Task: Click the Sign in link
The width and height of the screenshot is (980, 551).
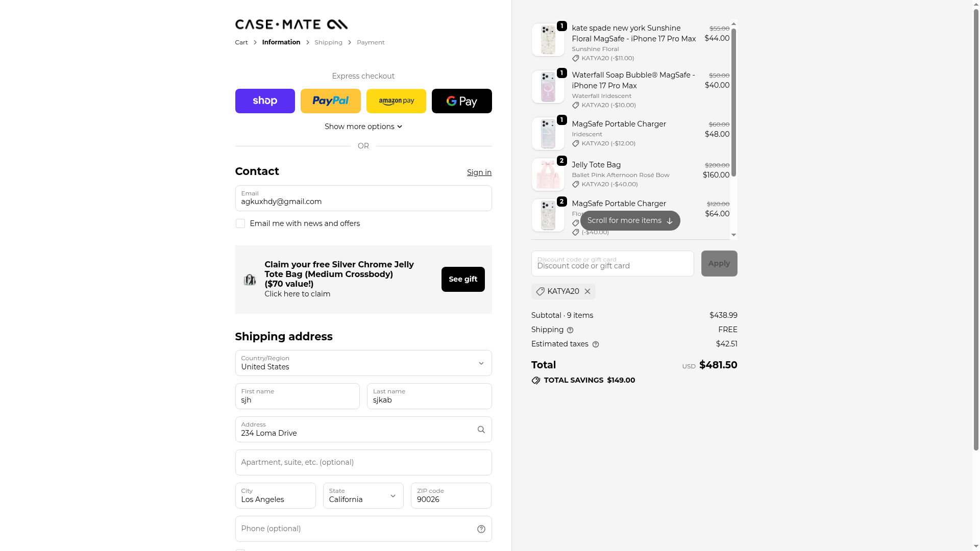Action: click(479, 172)
